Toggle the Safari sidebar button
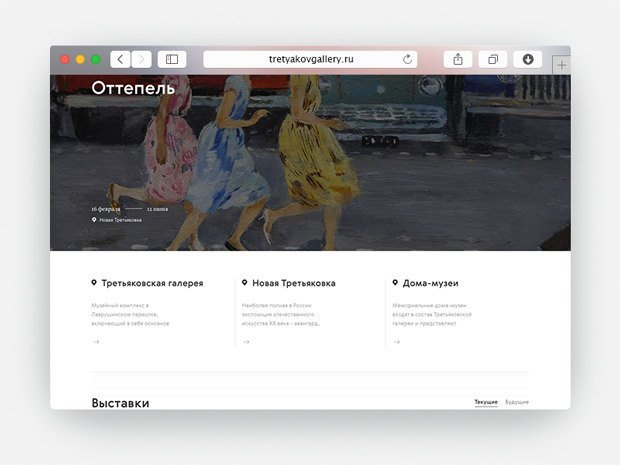This screenshot has height=465, width=620. pos(172,60)
